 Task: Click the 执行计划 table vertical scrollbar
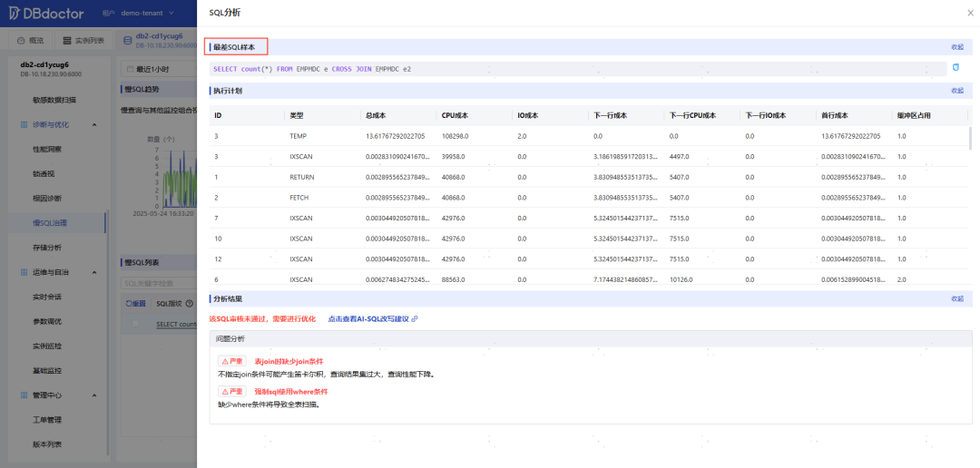tap(970, 138)
